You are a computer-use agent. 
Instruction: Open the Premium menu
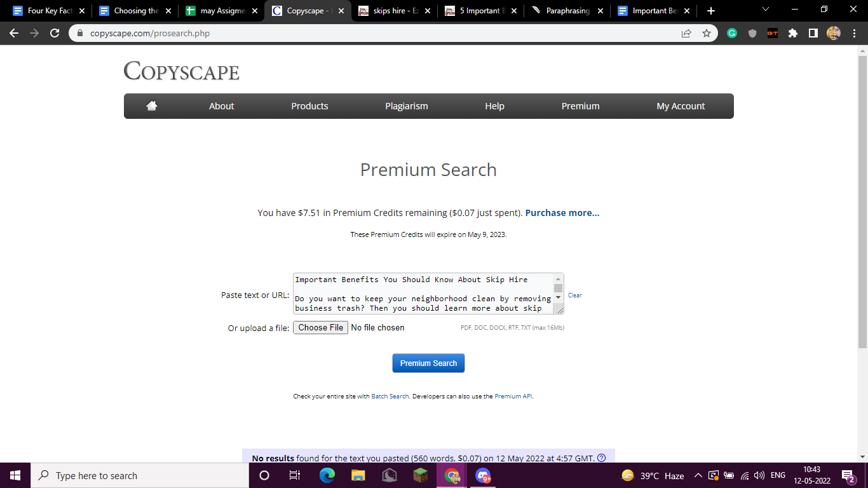tap(580, 106)
